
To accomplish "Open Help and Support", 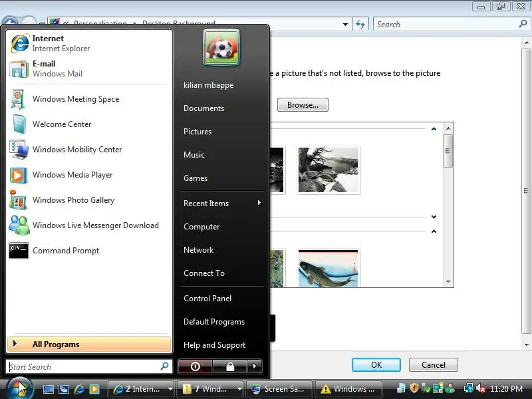I will [214, 345].
